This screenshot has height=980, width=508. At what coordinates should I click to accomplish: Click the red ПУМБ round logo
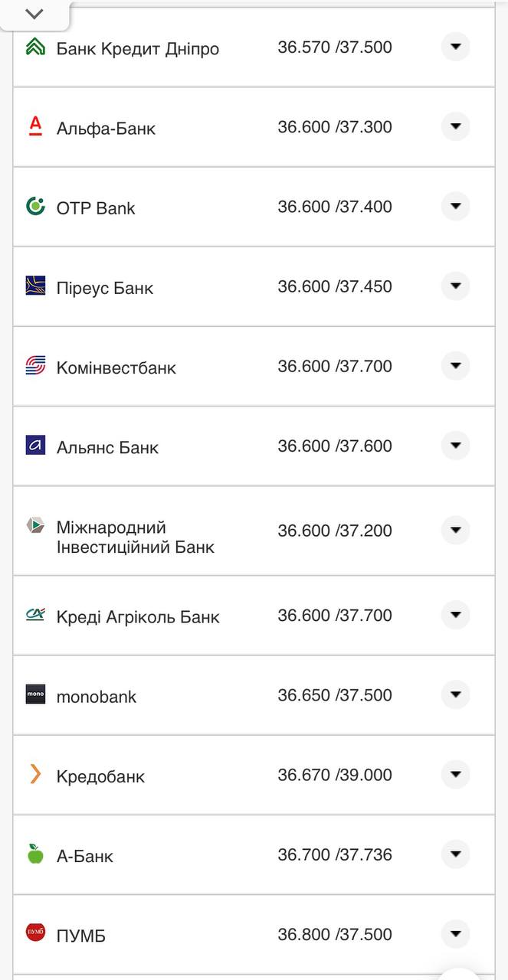[x=35, y=933]
